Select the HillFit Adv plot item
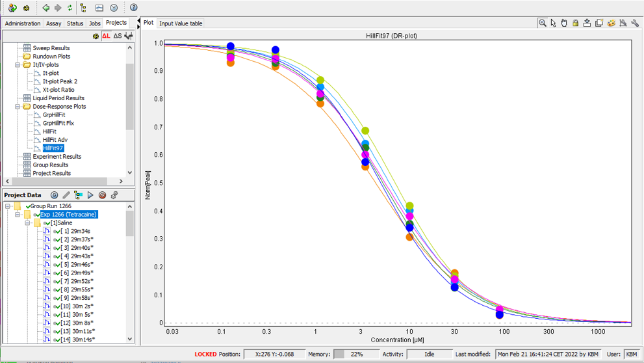The width and height of the screenshot is (644, 363). 55,140
